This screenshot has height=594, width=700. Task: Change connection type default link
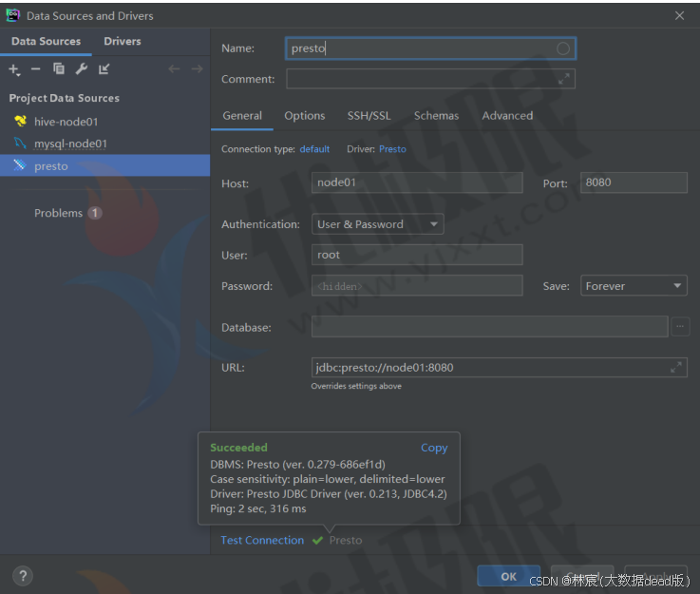pos(314,149)
